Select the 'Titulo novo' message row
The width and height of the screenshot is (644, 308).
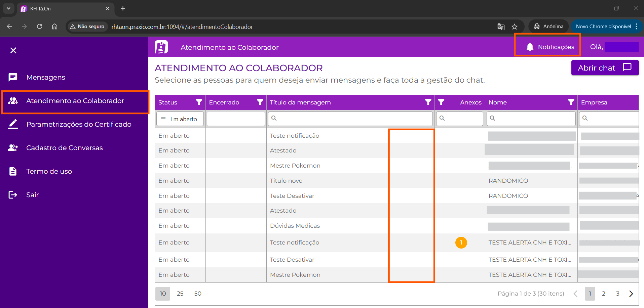[x=397, y=181]
